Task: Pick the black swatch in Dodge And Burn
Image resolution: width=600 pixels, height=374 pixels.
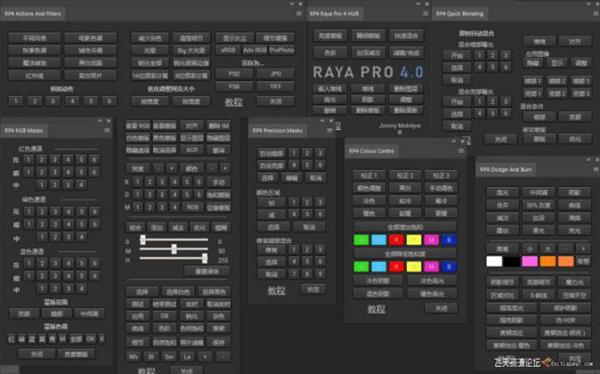Action: (512, 261)
